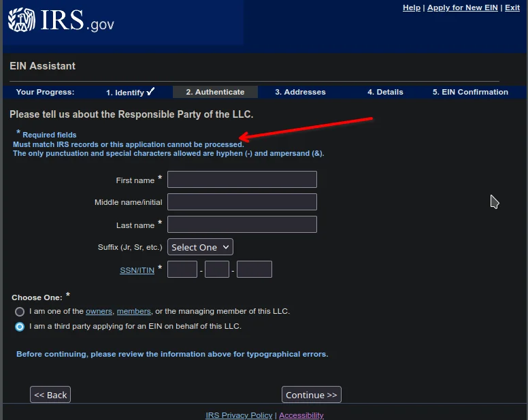Viewport: 528px width, 420px height.
Task: Select owner or managing member radio option
Action: pos(20,312)
